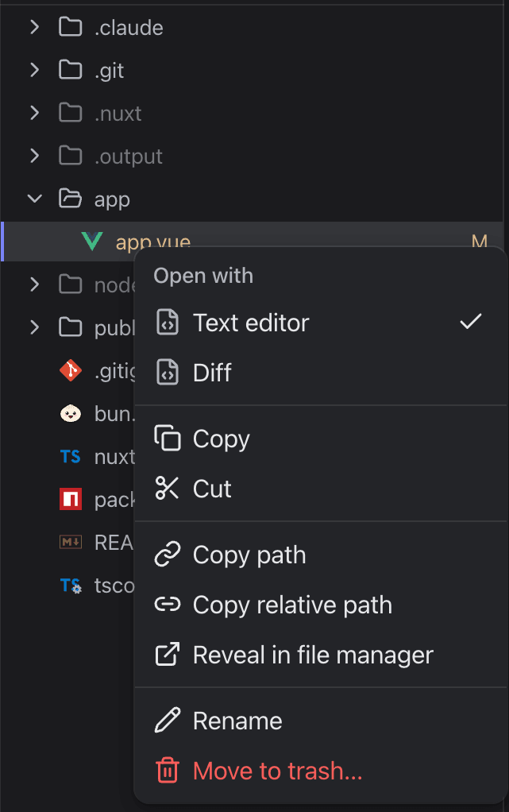Click the markdown icon beside REA
Viewport: 509px width, 812px height.
pos(71,542)
